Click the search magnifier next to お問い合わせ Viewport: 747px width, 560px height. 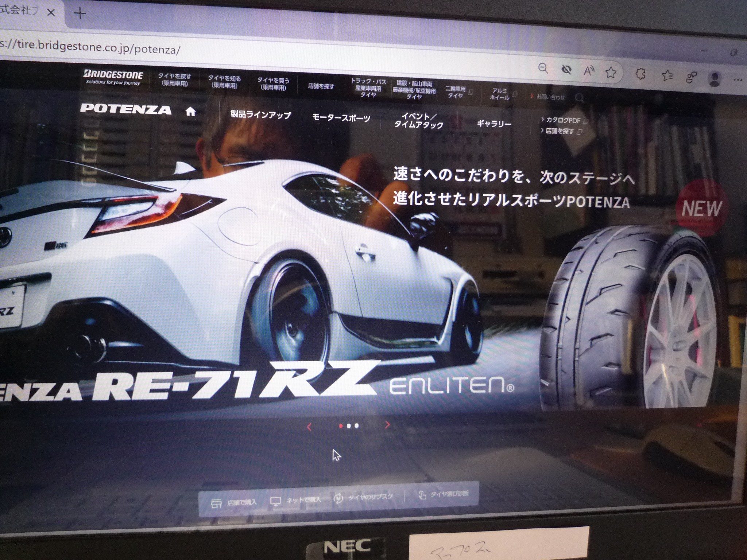click(580, 98)
